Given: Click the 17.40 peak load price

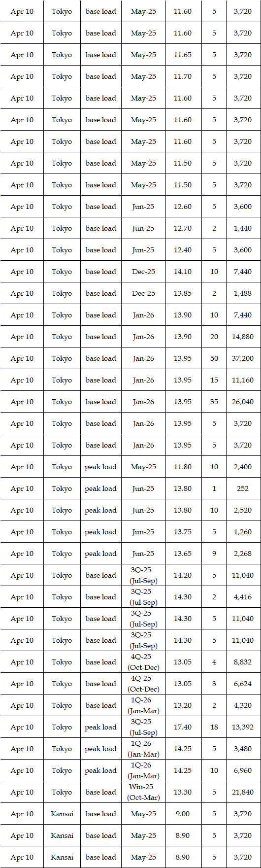Looking at the screenshot, I should (183, 727).
